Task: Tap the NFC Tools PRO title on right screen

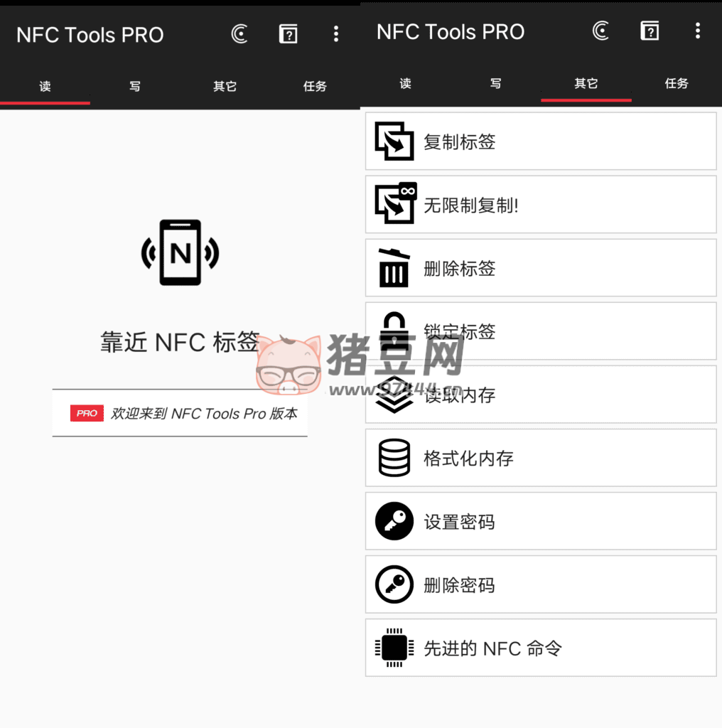Action: 451,32
